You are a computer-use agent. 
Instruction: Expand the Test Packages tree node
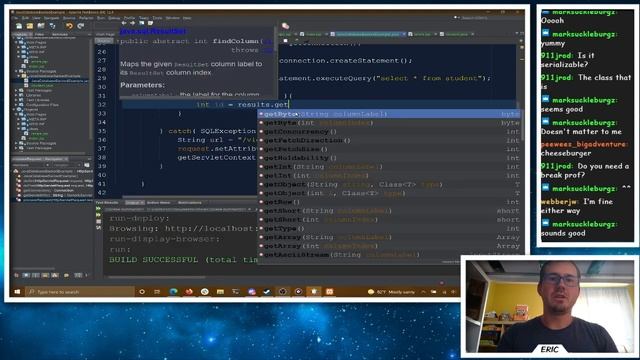(16, 90)
